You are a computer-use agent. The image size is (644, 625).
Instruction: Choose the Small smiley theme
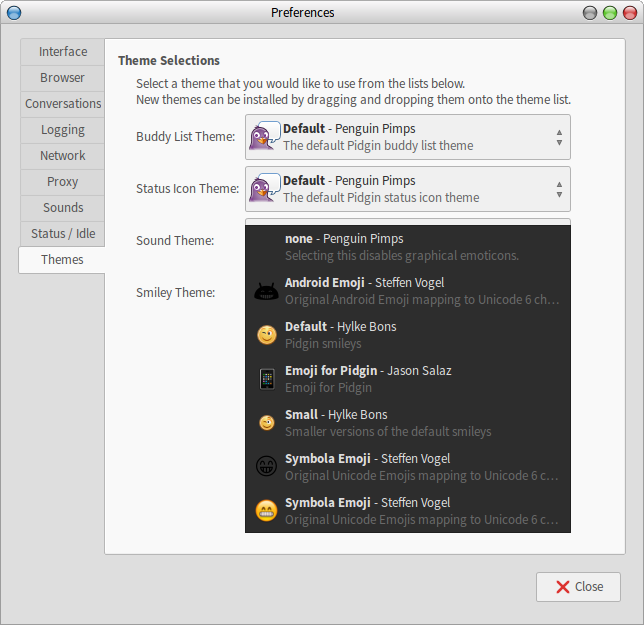pyautogui.click(x=408, y=423)
